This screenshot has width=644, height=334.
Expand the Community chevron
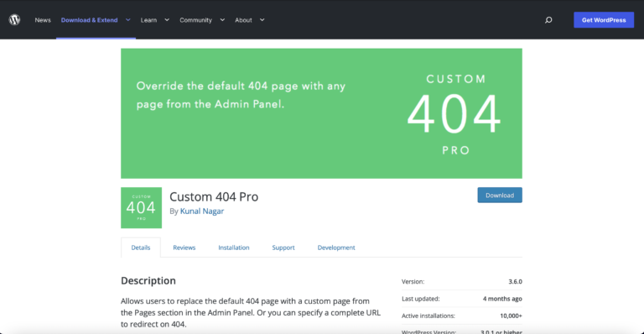pos(222,19)
